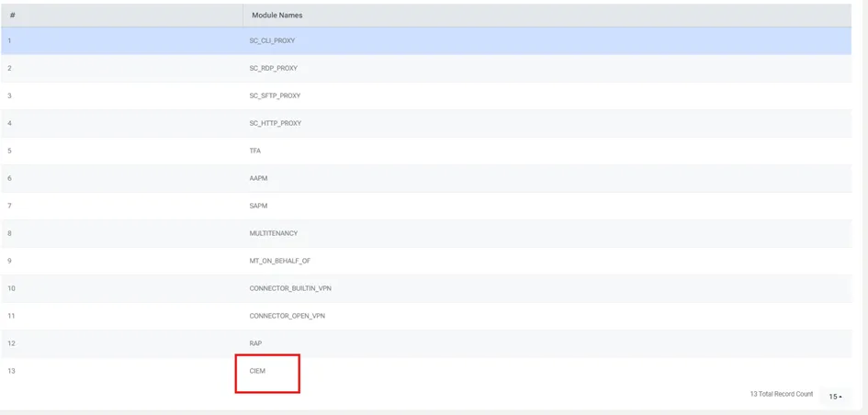Open the page size dropdown showing 15
The width and height of the screenshot is (868, 415).
point(835,397)
